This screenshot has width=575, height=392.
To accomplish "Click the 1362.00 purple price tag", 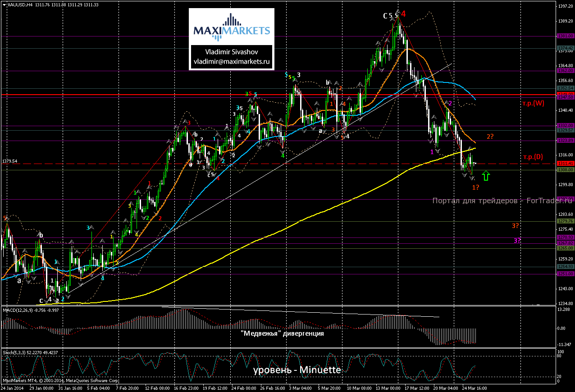I will pos(565,70).
